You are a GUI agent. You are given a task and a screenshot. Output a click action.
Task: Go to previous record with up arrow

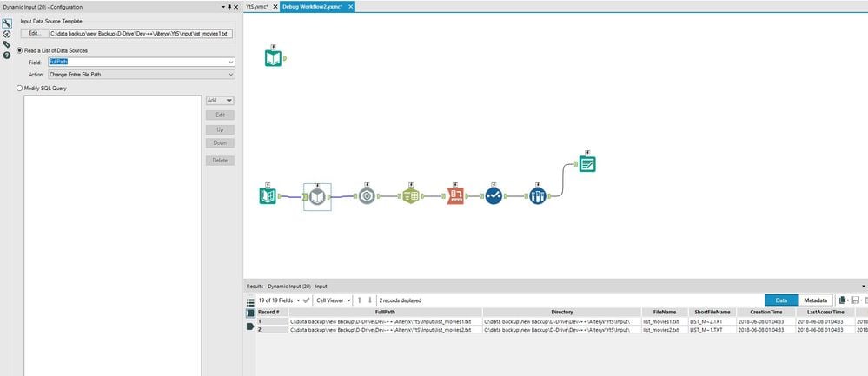[x=359, y=300]
